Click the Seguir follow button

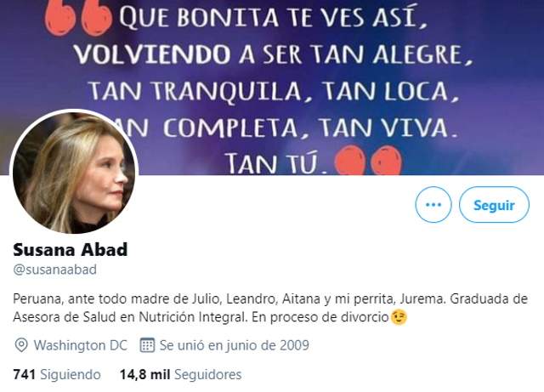click(494, 205)
